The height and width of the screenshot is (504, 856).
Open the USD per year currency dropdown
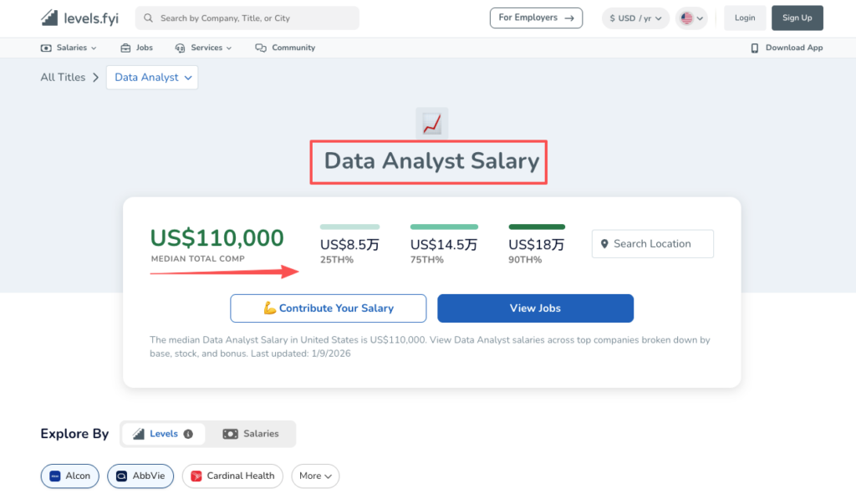tap(635, 17)
